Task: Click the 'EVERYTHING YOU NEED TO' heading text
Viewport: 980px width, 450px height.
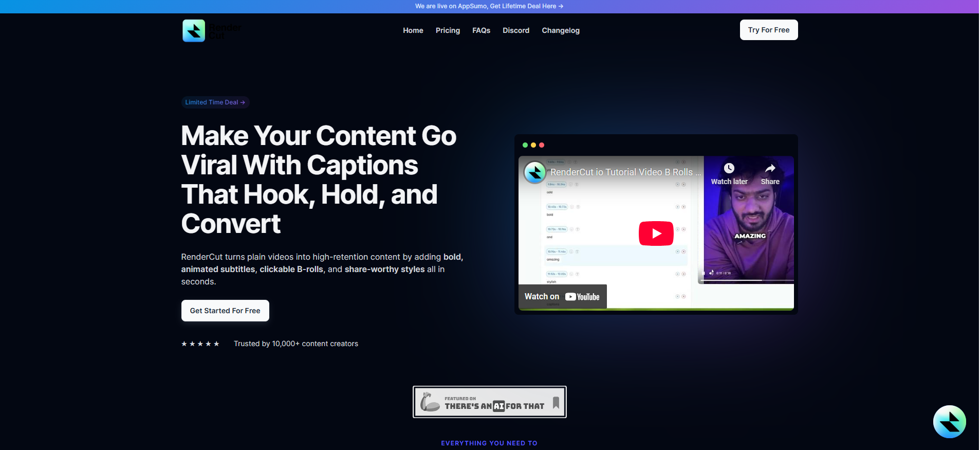Action: point(489,443)
